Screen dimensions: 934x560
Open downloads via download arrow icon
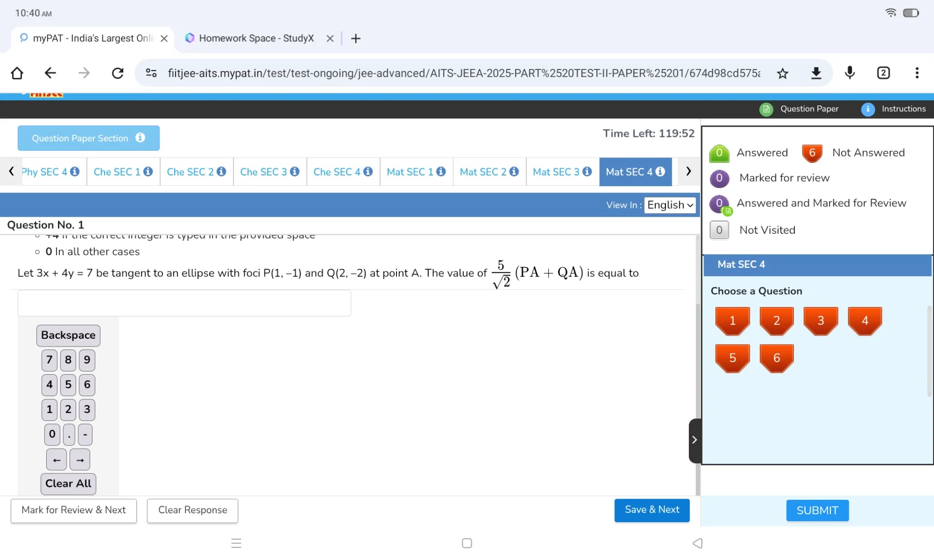pyautogui.click(x=816, y=73)
